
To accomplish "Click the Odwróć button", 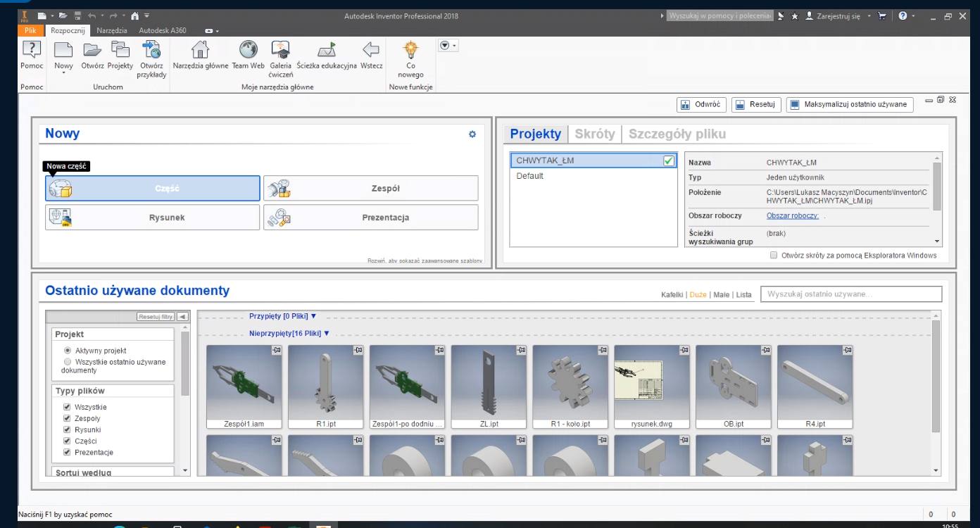I will click(701, 104).
